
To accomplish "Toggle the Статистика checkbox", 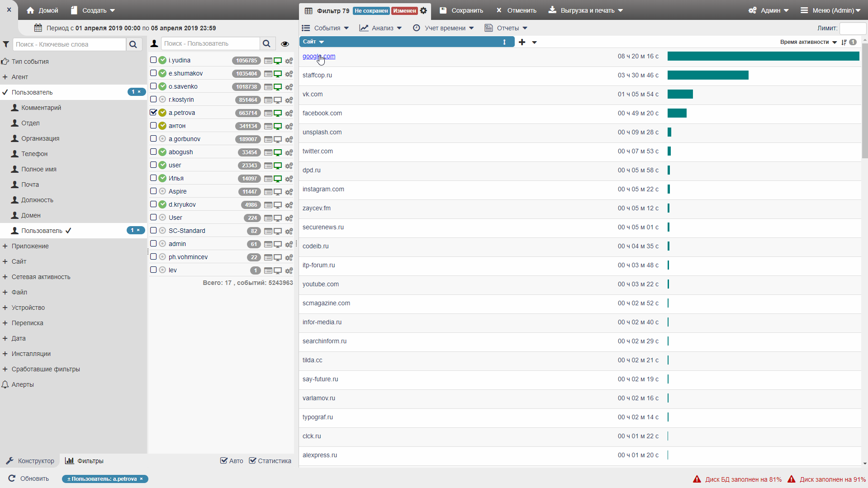I will click(252, 460).
